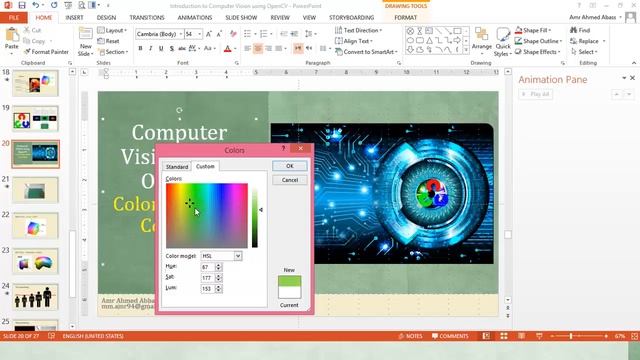Pick the oval shape from the shapes gallery
The height and width of the screenshot is (360, 640).
coord(410,40)
